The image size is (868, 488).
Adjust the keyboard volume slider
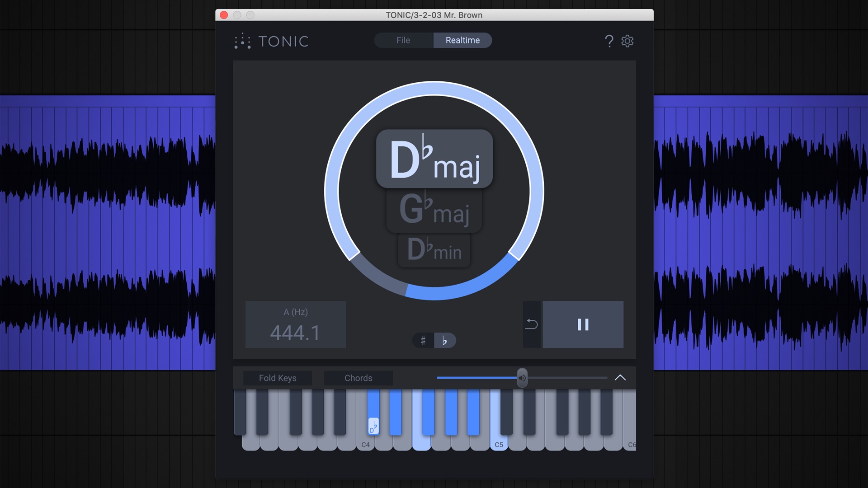click(523, 378)
